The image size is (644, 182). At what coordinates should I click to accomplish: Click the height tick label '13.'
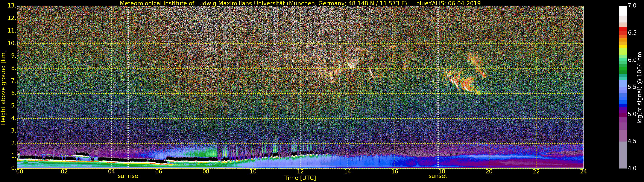pyautogui.click(x=12, y=6)
